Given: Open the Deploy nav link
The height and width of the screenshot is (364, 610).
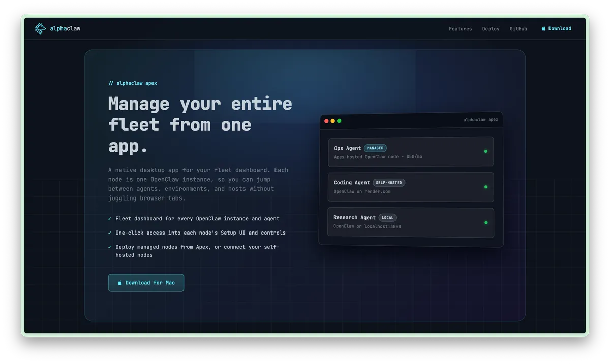Looking at the screenshot, I should 491,29.
